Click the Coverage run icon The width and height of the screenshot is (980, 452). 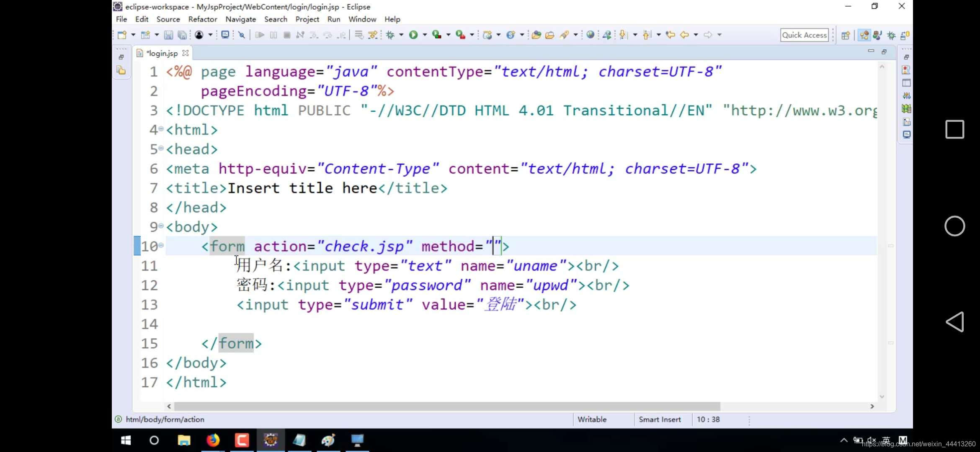point(437,35)
